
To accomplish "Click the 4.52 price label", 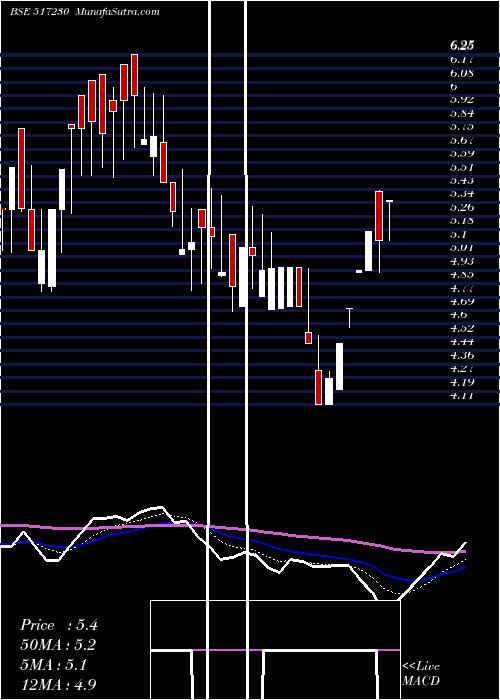I will (462, 328).
